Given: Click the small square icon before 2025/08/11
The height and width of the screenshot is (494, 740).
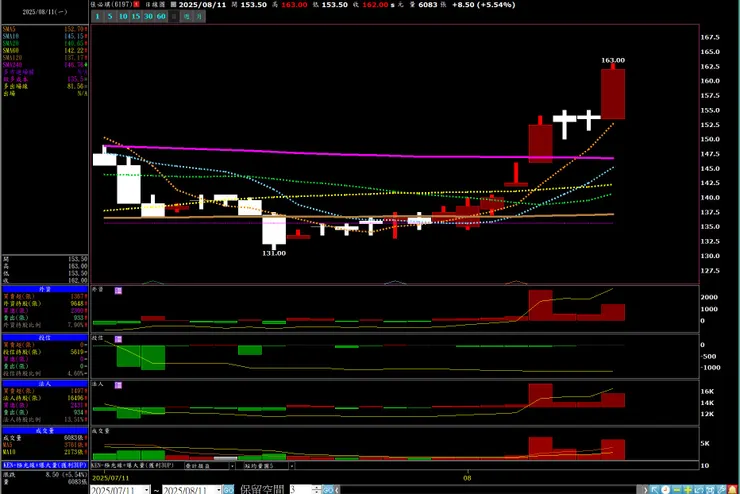Looking at the screenshot, I should (x=173, y=4).
